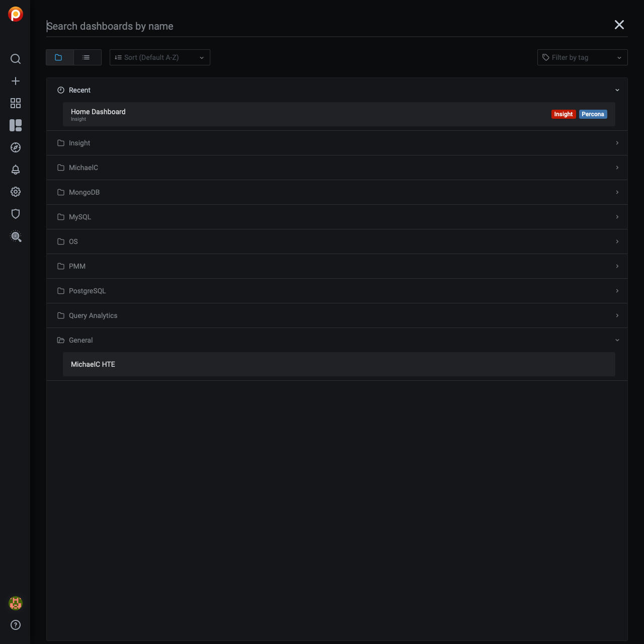Image resolution: width=644 pixels, height=644 pixels.
Task: Expand the MongoDB folder
Action: pos(85,192)
